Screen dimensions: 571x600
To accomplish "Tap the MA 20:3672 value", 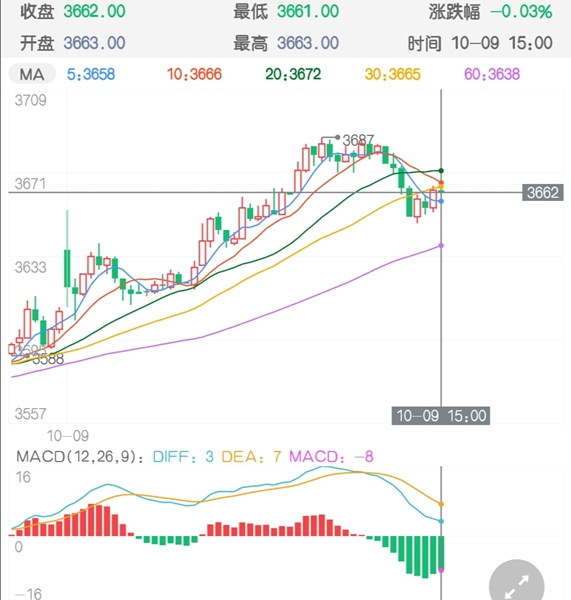I will pos(293,74).
